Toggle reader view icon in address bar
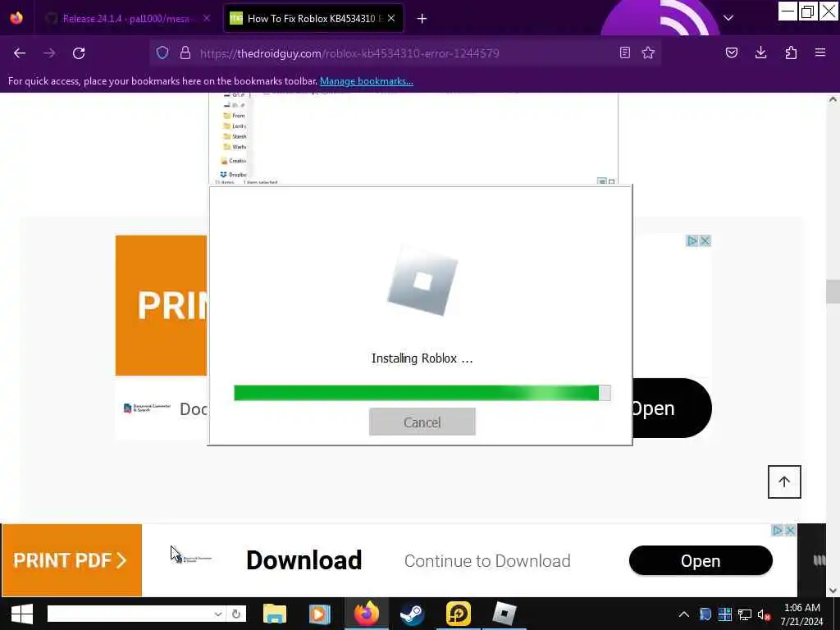The width and height of the screenshot is (840, 630). pyautogui.click(x=624, y=52)
